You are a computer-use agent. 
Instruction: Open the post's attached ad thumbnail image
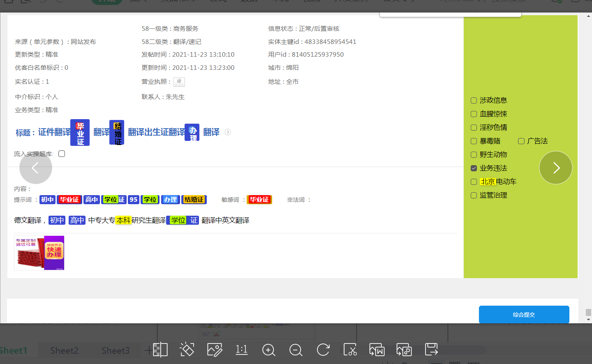click(39, 253)
